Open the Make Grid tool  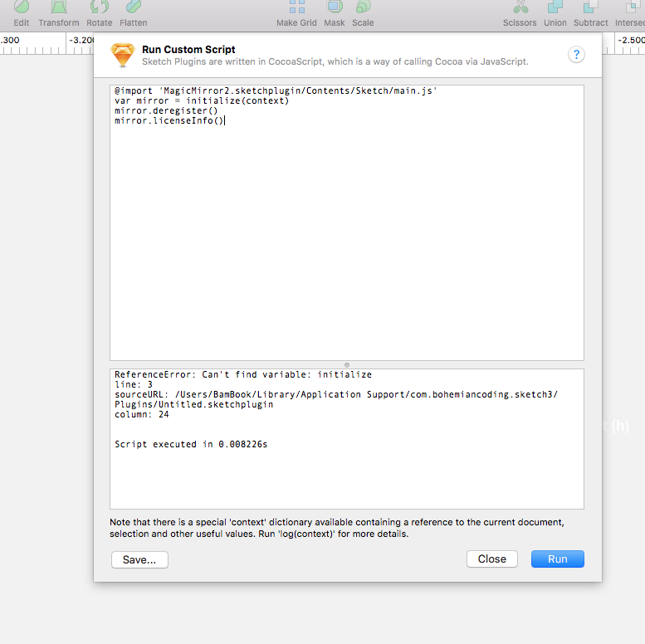[296, 13]
